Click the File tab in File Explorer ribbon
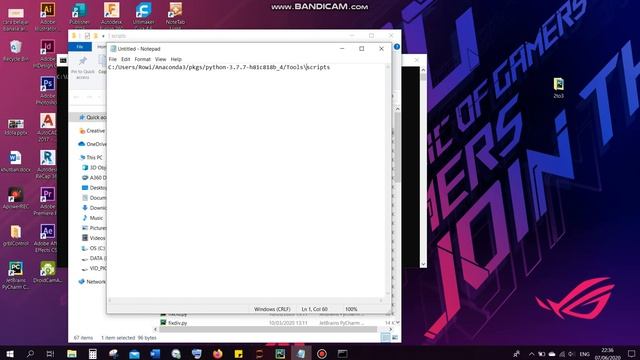 pos(80,47)
